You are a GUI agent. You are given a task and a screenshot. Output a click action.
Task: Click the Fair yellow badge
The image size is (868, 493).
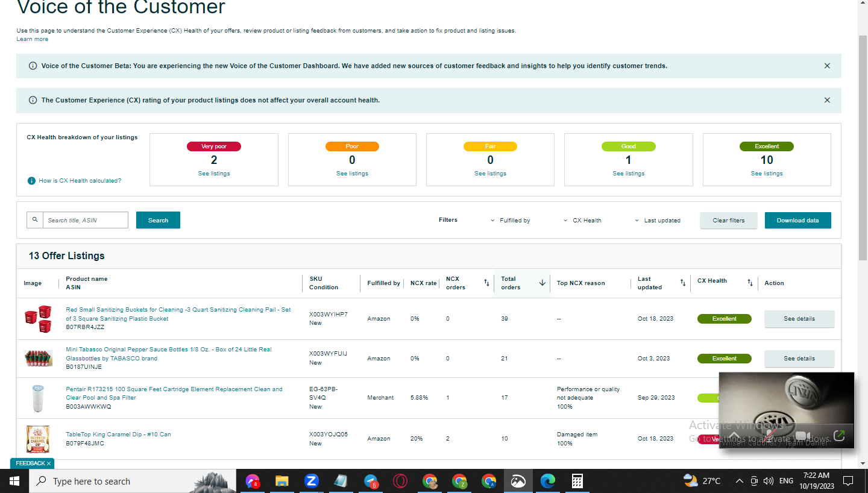tap(490, 146)
